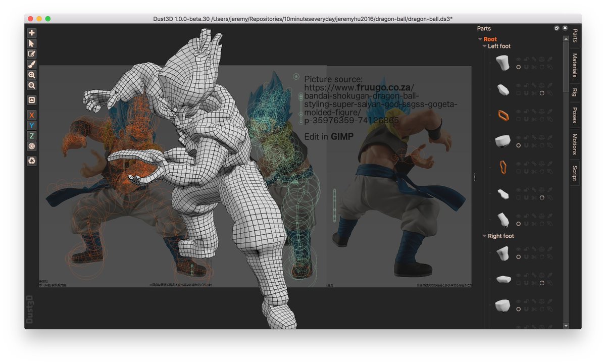Collapse the Root tree triangle

coord(480,39)
